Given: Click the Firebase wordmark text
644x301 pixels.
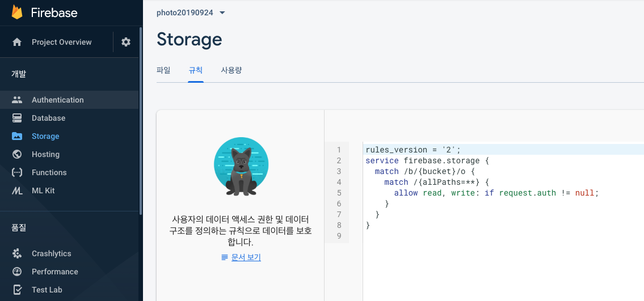Looking at the screenshot, I should tap(54, 12).
